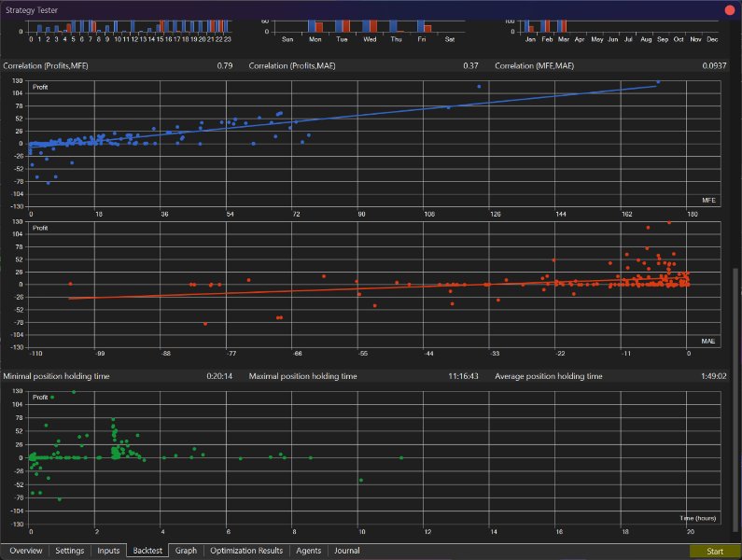Click the Correlation (Profits,MFE) label
This screenshot has width=742, height=560.
pos(46,65)
